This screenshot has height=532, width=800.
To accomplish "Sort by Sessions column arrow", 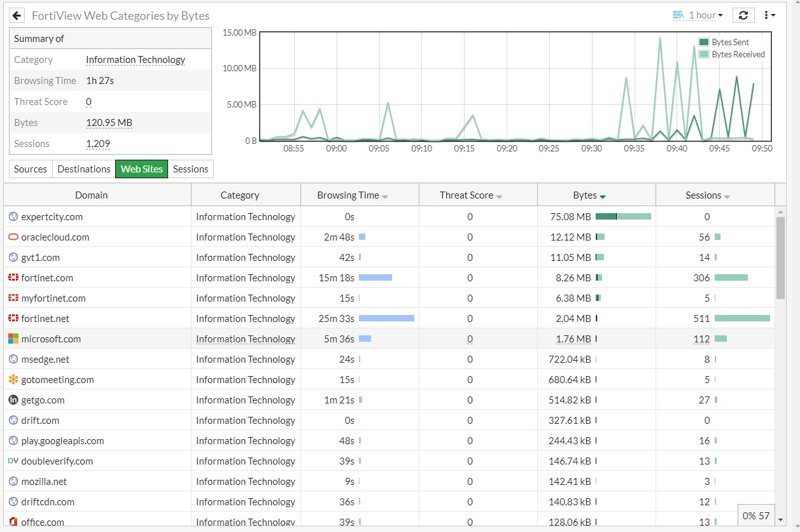I will [x=727, y=197].
